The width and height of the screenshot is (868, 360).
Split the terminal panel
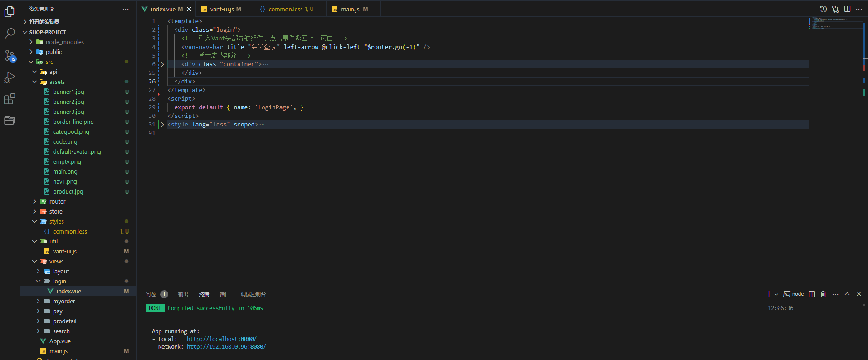coord(812,294)
